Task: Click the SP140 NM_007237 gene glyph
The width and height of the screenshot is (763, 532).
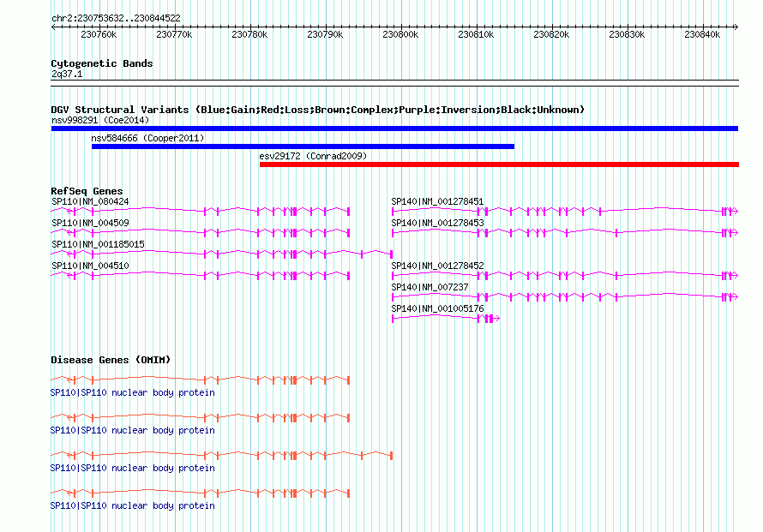Action: (x=565, y=296)
